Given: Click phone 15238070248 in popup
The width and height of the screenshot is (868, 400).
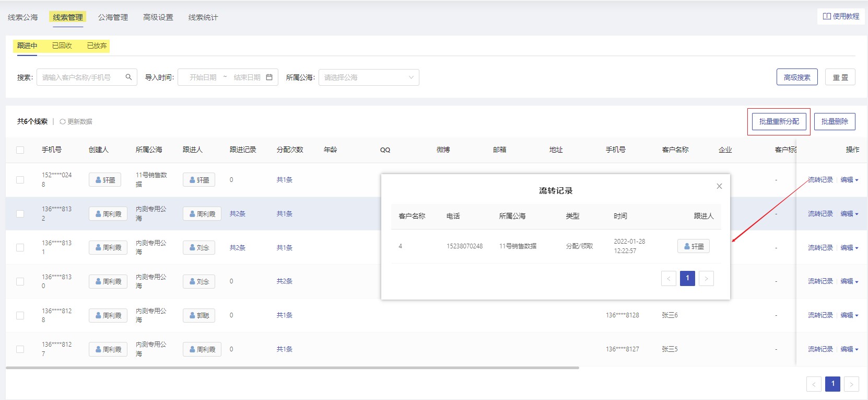Looking at the screenshot, I should click(x=465, y=246).
